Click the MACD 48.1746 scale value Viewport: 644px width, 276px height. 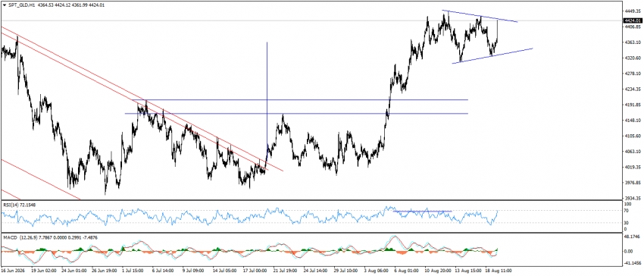click(x=632, y=237)
